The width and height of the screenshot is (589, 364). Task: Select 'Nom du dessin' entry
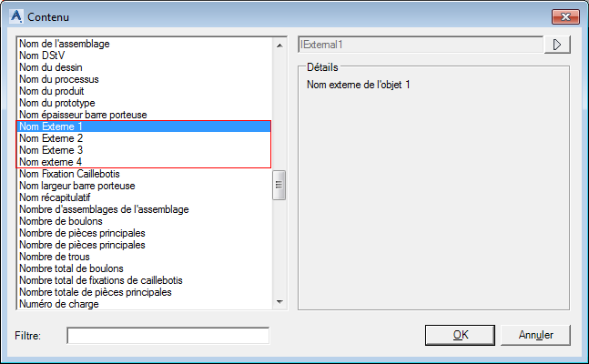click(x=50, y=67)
